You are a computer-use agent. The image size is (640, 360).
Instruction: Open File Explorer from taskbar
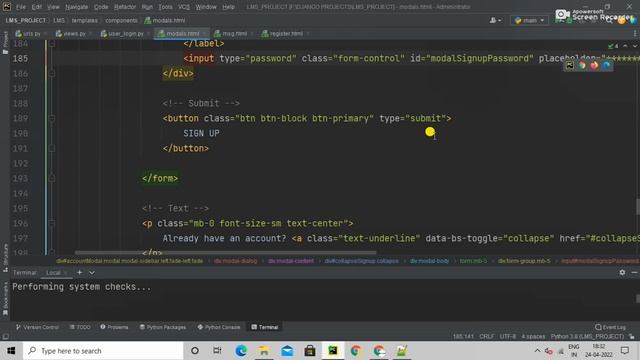coord(264,351)
